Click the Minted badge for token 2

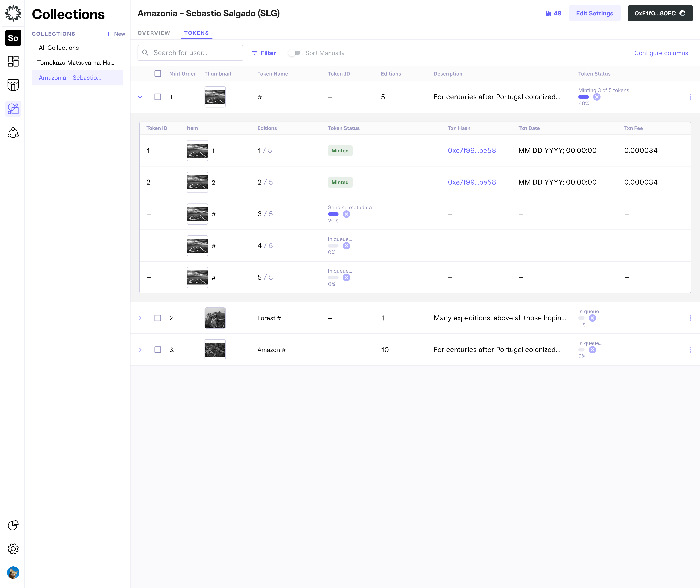pyautogui.click(x=340, y=182)
